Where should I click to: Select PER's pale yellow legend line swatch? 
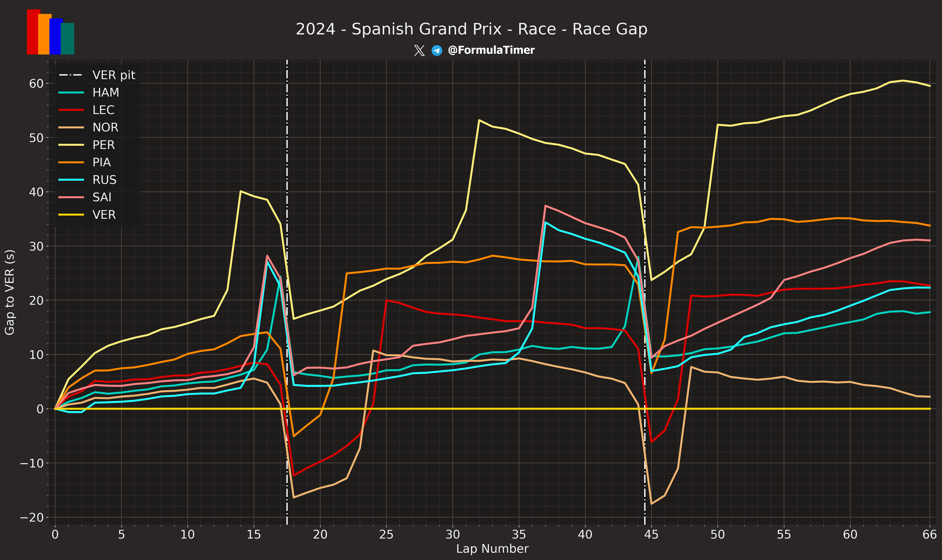click(71, 145)
